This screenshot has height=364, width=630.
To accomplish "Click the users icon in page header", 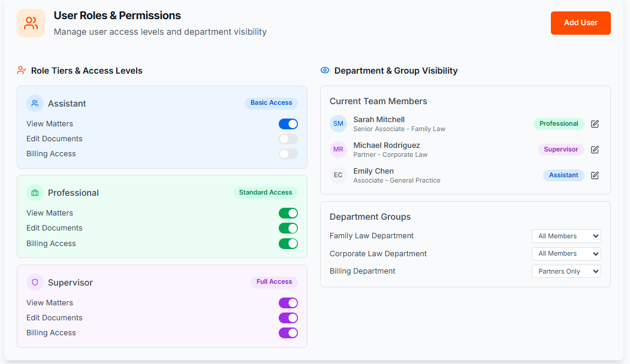I will 31,23.
